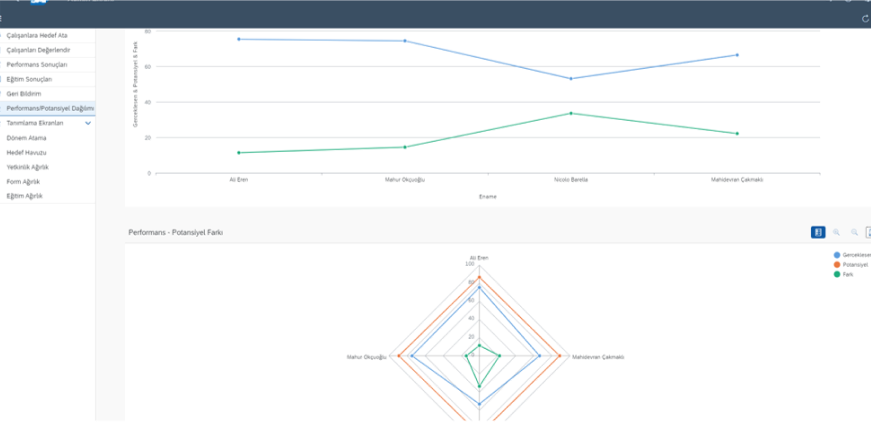Click blue radar point on Mahur Okçuoğlu axis
Viewport: 871px width, 422px height.
412,355
